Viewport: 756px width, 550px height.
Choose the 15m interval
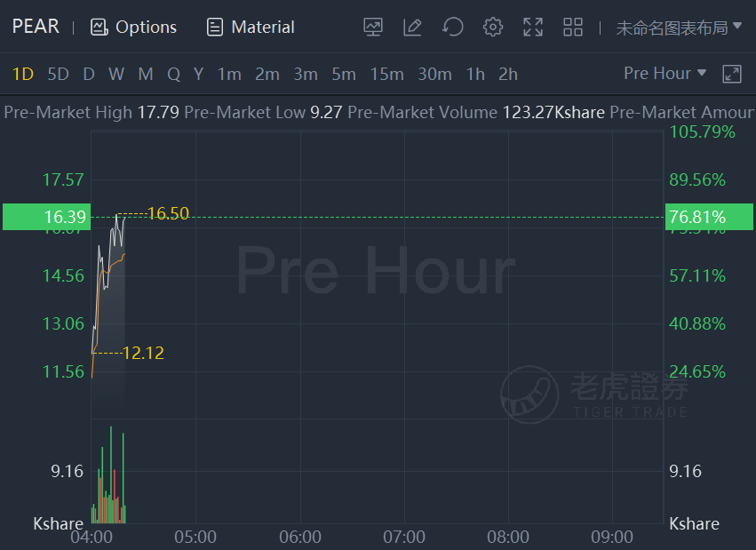click(x=386, y=75)
